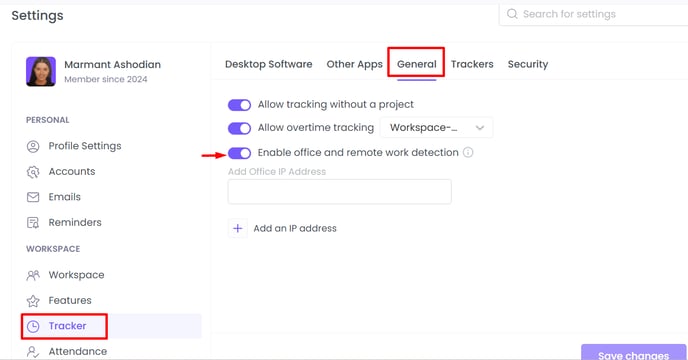The width and height of the screenshot is (688, 360).
Task: Open Tracker settings in sidebar
Action: tap(111, 326)
